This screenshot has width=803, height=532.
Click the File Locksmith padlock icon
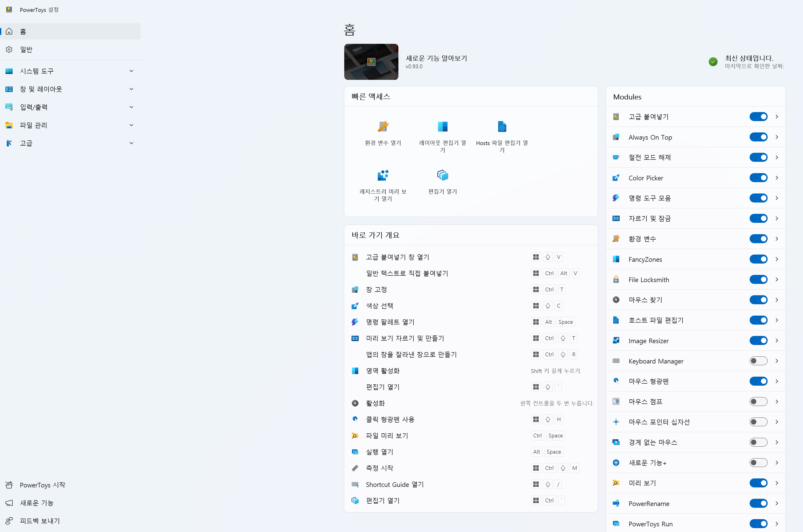pyautogui.click(x=616, y=280)
